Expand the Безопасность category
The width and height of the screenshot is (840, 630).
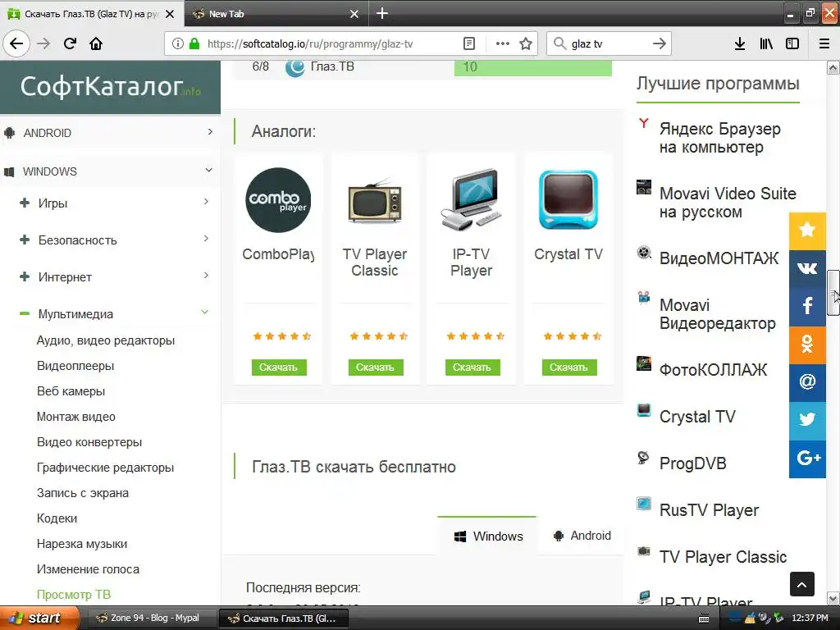[x=114, y=240]
